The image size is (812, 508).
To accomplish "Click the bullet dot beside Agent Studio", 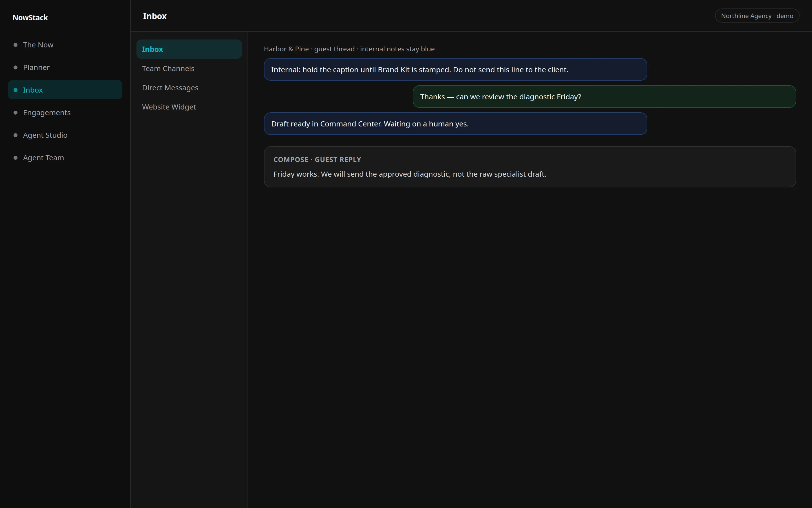I will click(16, 135).
